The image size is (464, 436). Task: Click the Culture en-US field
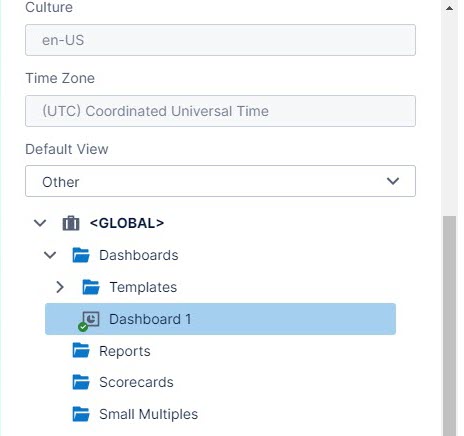click(x=220, y=40)
